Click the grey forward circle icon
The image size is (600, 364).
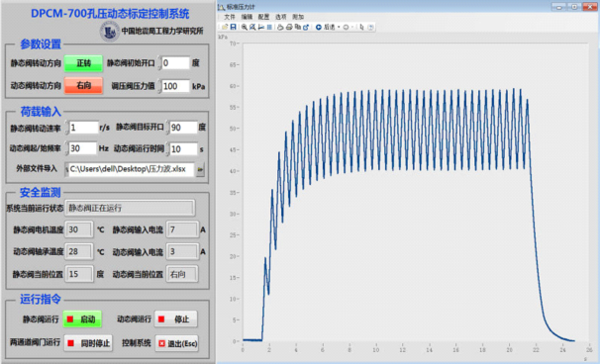coord(346,27)
